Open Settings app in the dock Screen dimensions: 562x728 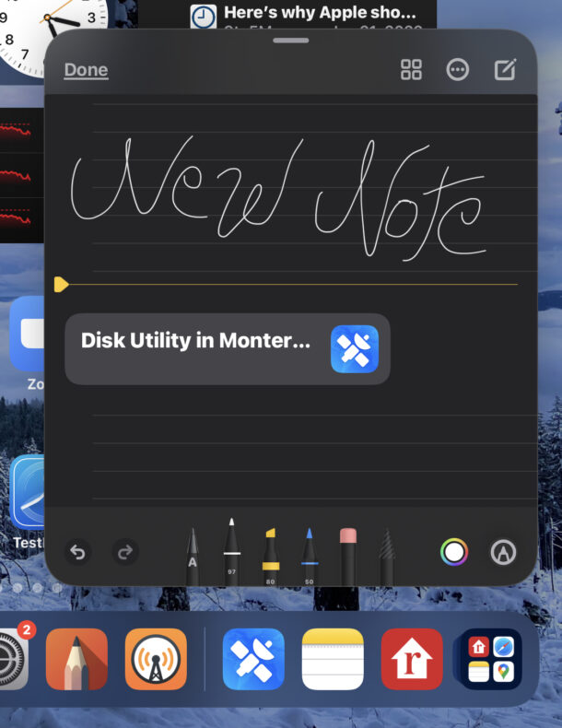point(13,659)
